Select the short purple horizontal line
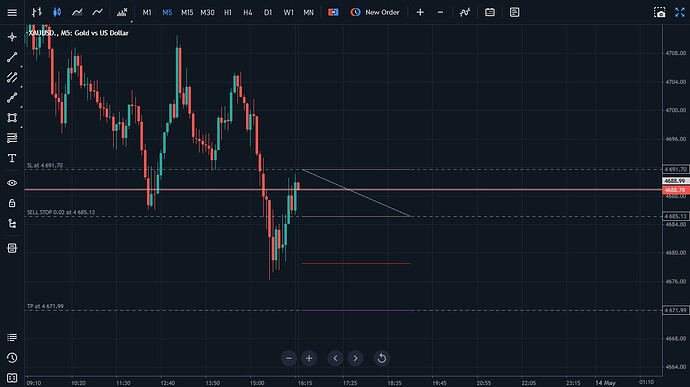This screenshot has height=387, width=690. tap(356, 310)
